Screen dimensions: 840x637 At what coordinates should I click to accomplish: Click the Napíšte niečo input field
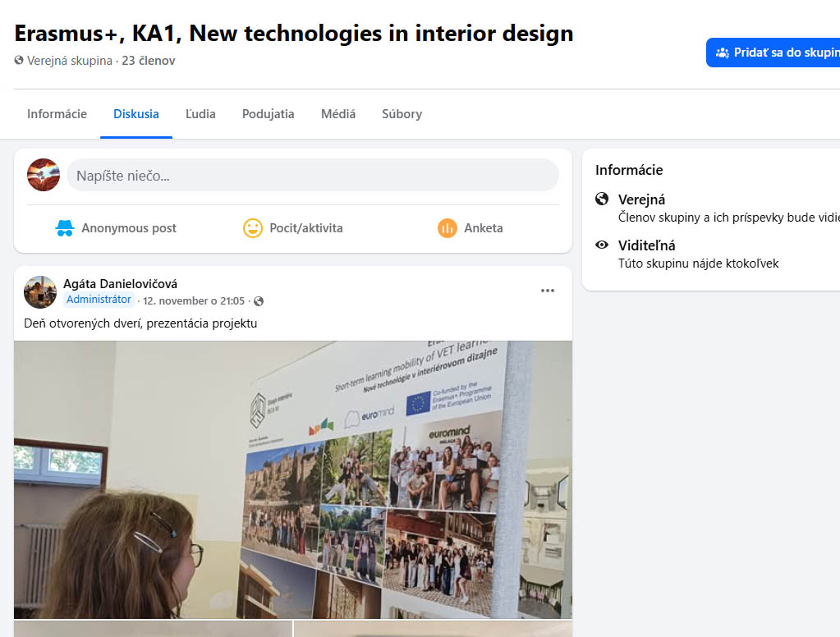312,175
